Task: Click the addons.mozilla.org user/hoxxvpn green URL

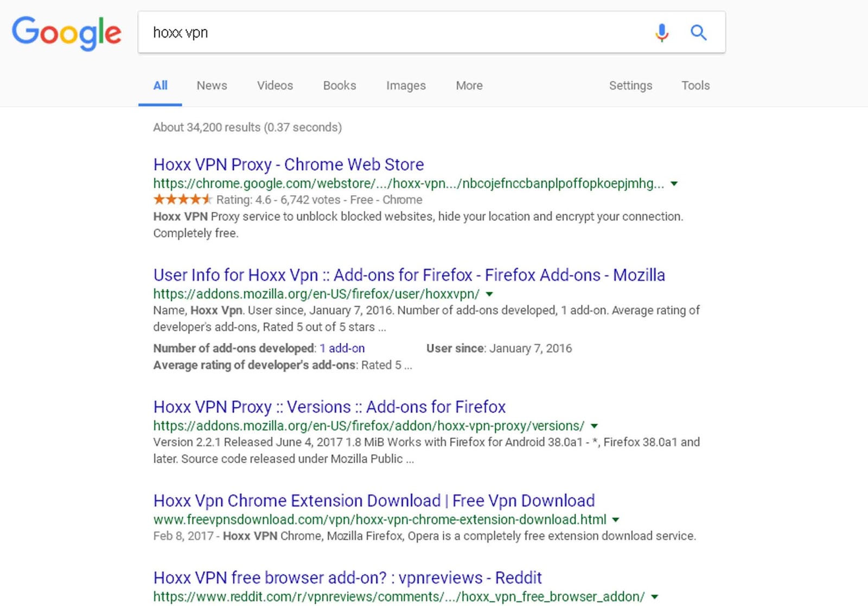Action: click(316, 295)
